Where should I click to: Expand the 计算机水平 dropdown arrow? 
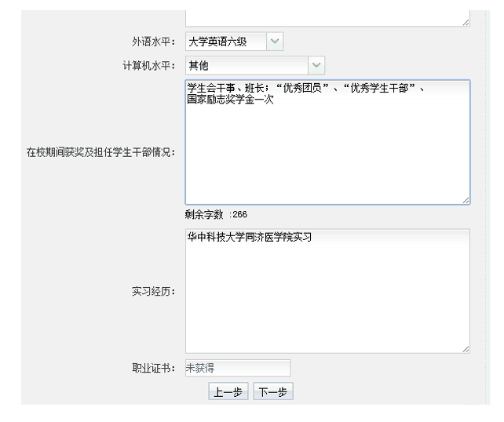(x=315, y=65)
